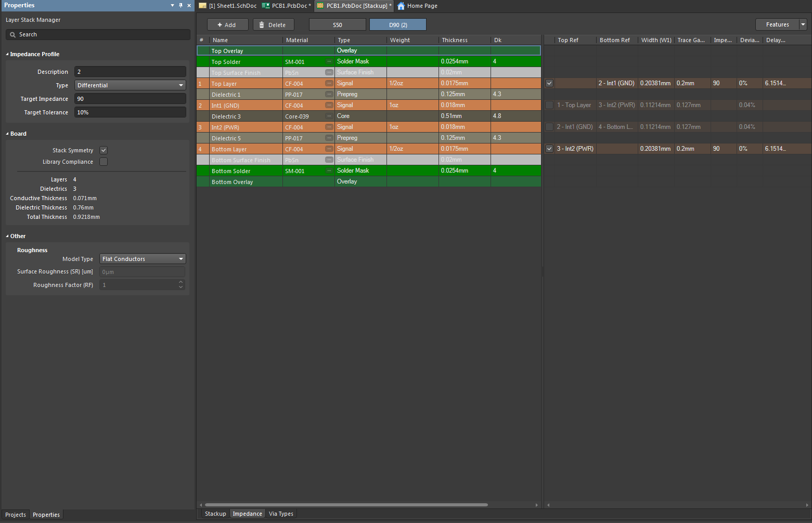Switch to the Projects panel
The image size is (812, 523).
(15, 515)
